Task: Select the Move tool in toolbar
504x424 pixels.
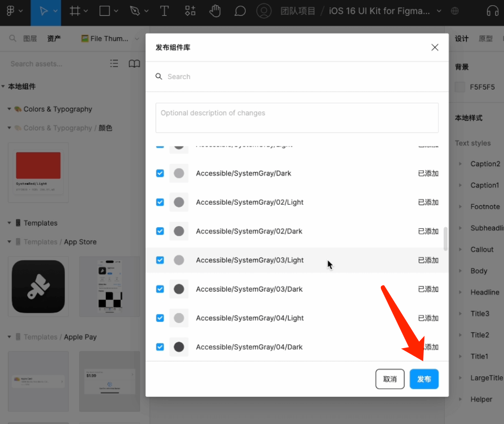Action: pos(44,11)
